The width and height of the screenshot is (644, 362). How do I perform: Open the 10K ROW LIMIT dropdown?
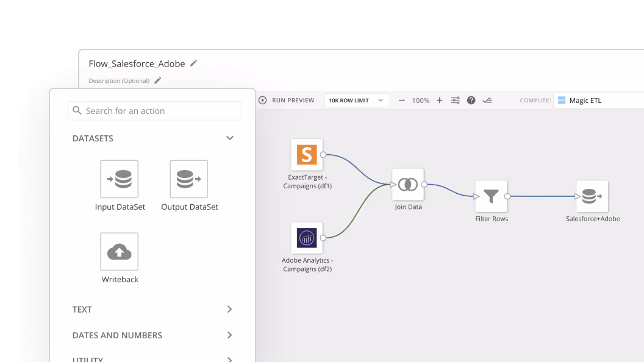pos(357,100)
